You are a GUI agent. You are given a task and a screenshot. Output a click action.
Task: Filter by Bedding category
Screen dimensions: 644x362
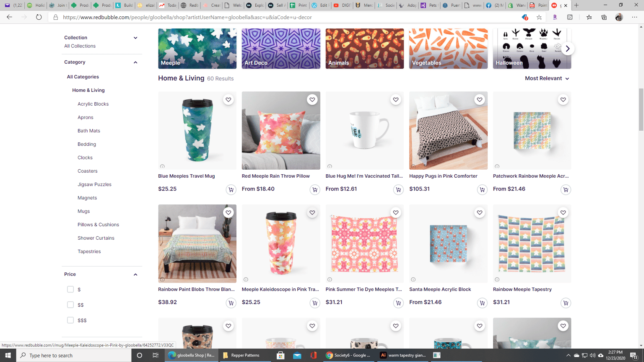pyautogui.click(x=87, y=144)
